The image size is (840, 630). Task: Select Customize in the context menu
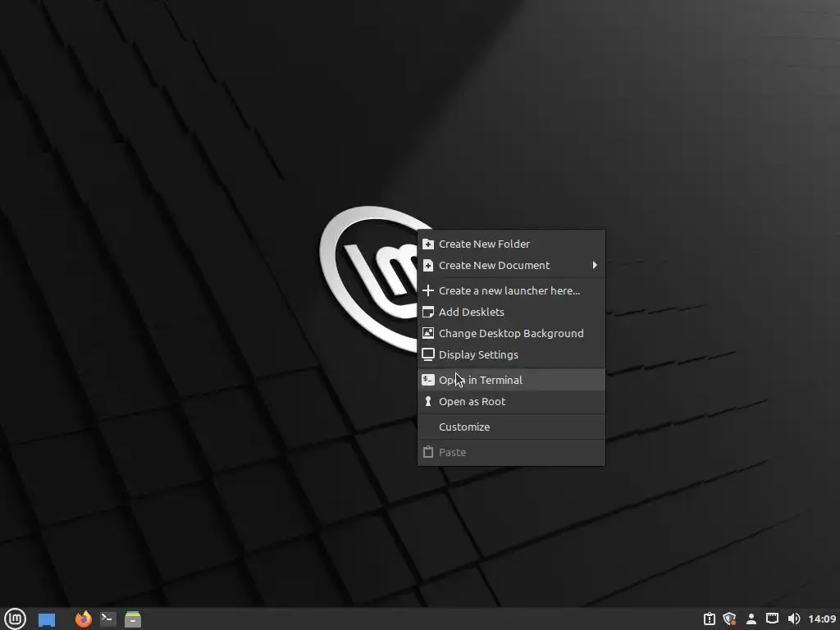click(511, 427)
